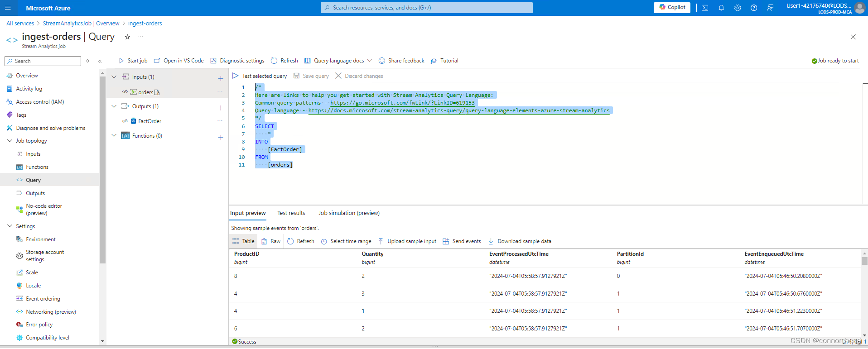The image size is (868, 349).
Task: Add a new output with plus icon
Action: (221, 108)
